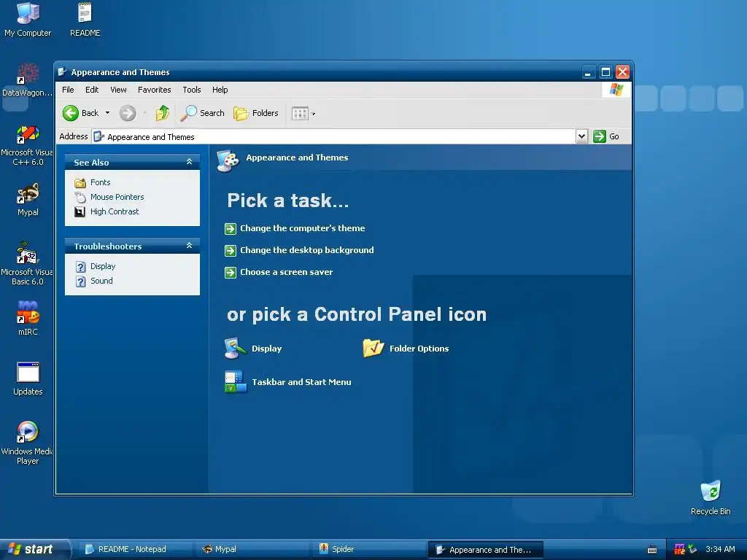Open the Search magnifier in toolbar
This screenshot has width=747, height=560.
coord(189,113)
